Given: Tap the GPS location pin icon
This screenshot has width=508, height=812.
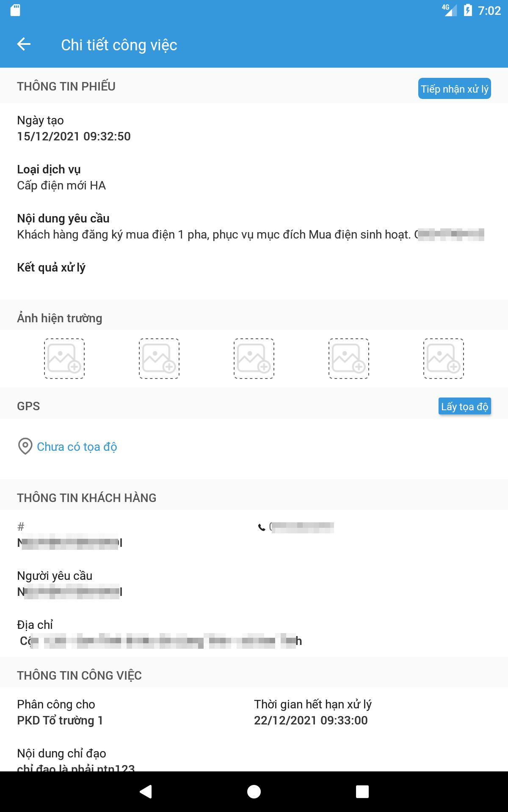Looking at the screenshot, I should 25,447.
